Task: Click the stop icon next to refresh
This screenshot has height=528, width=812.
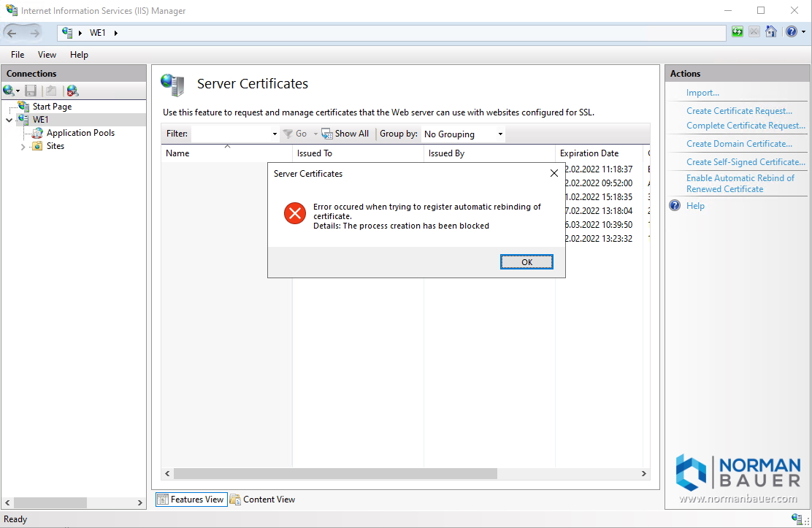Action: click(x=754, y=32)
